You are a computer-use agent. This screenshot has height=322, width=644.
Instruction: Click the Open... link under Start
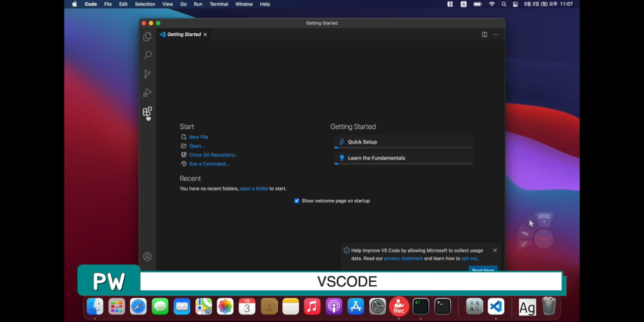point(197,146)
